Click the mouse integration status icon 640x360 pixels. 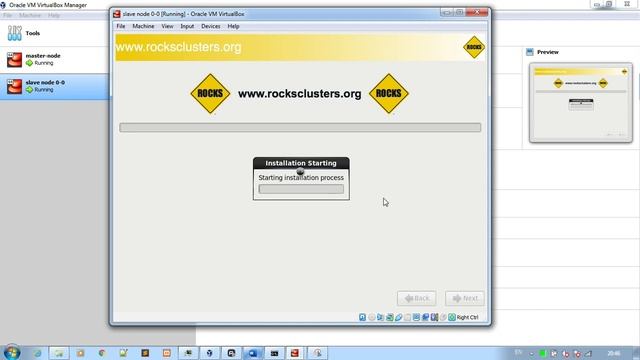443,317
